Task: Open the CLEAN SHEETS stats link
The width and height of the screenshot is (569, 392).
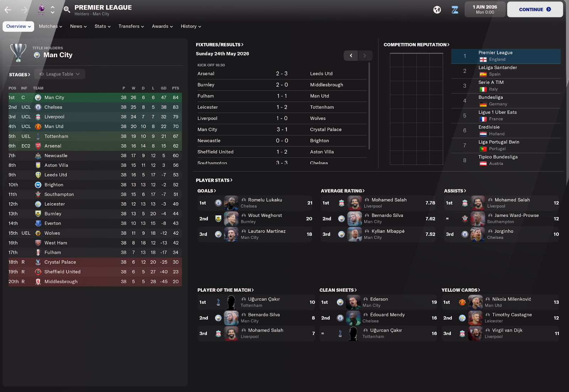Action: 338,290
